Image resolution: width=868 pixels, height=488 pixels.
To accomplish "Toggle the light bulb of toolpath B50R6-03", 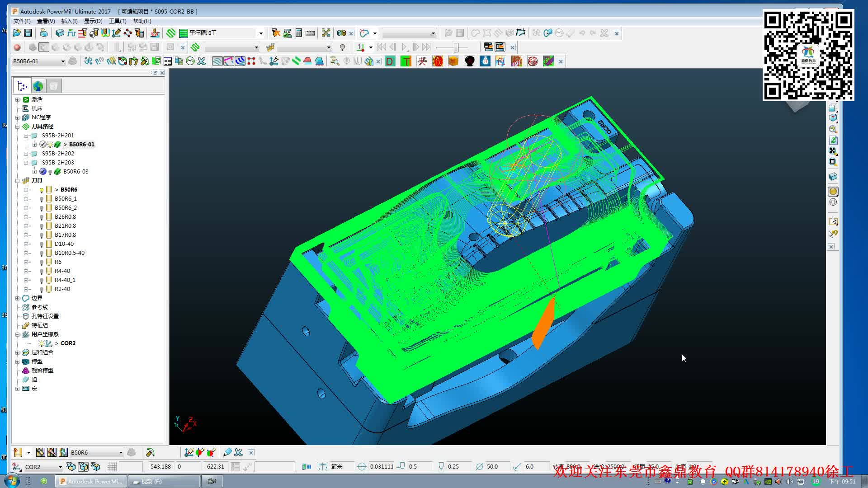I will pyautogui.click(x=50, y=172).
